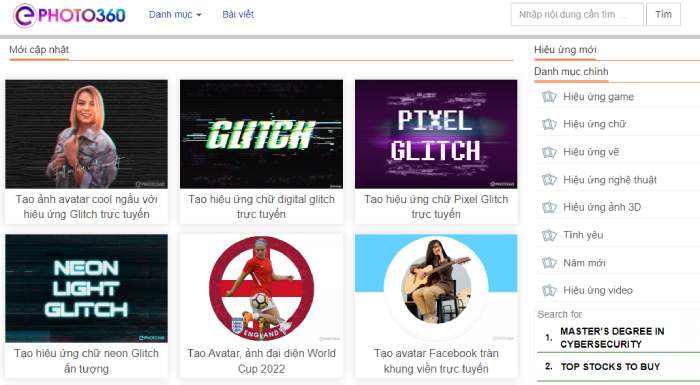The image size is (700, 385).
Task: Open the Hiệu ứng game category link
Action: point(598,97)
